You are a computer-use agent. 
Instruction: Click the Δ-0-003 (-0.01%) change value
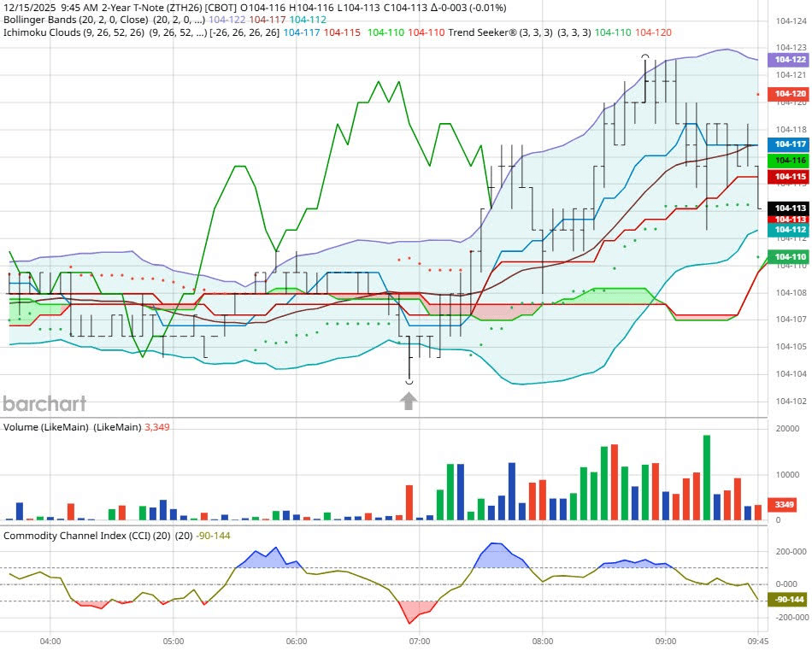point(468,8)
